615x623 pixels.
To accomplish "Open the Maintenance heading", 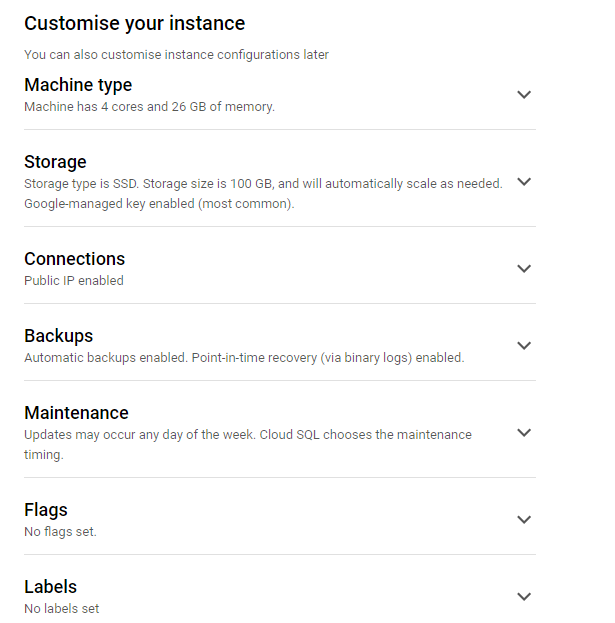I will (76, 413).
